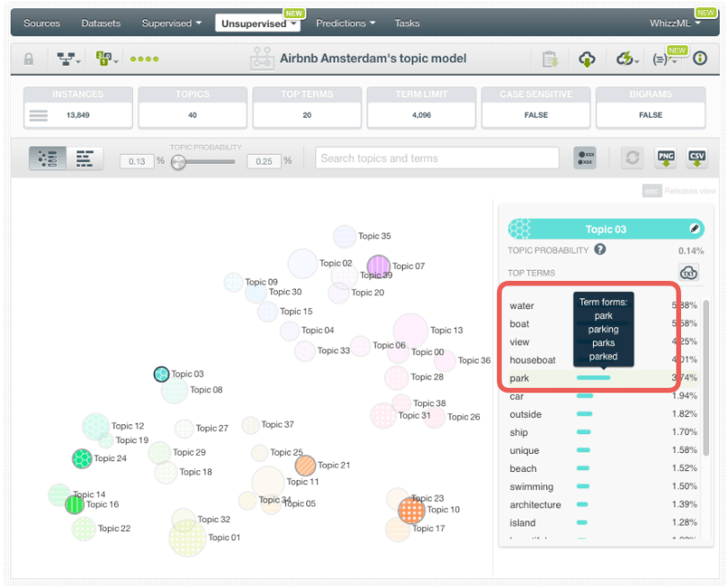Viewport: 728px width, 588px height.
Task: Click the refresh view icon
Action: point(633,158)
